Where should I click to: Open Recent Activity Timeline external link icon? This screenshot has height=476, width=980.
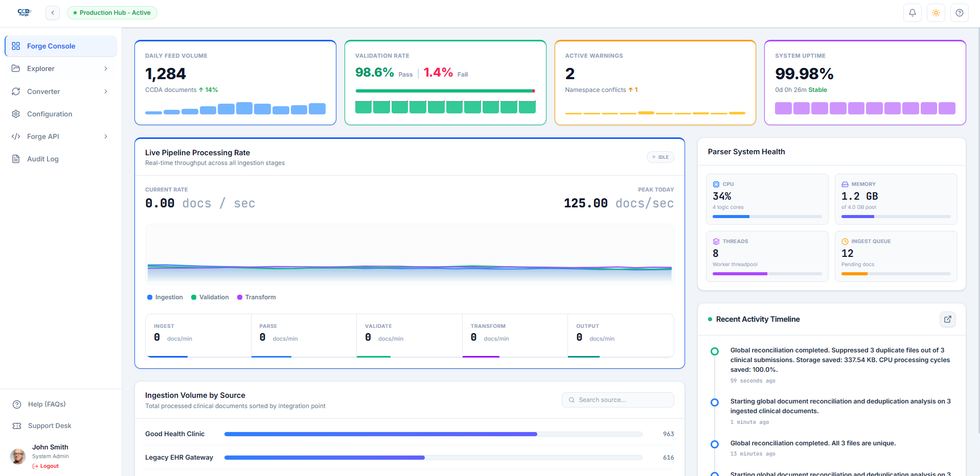948,319
